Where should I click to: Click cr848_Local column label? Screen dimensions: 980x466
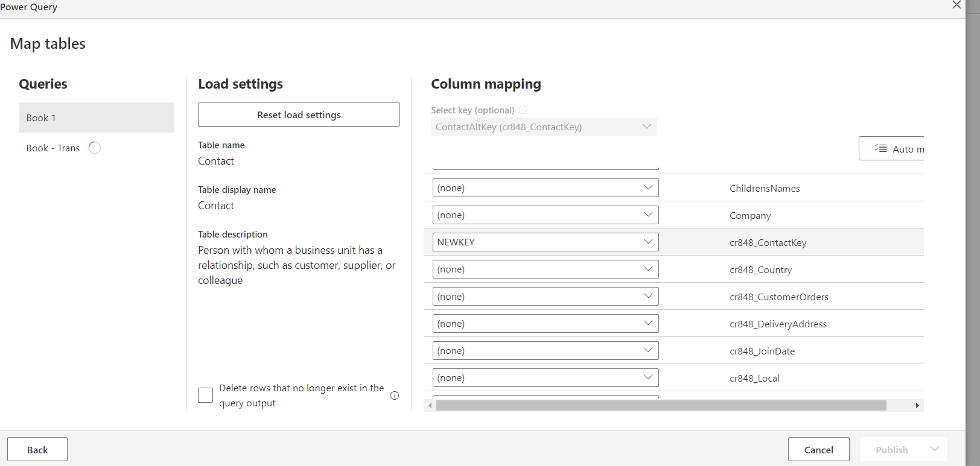click(755, 379)
